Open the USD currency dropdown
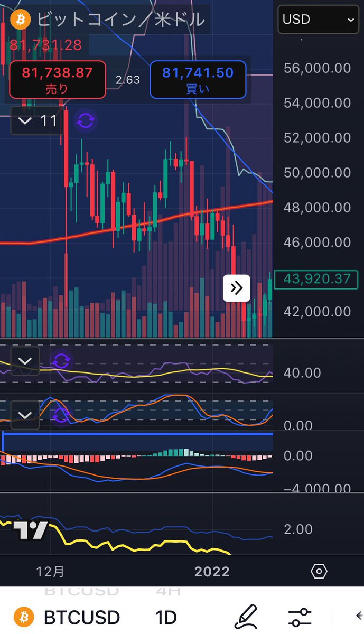The image size is (364, 634). [x=318, y=20]
